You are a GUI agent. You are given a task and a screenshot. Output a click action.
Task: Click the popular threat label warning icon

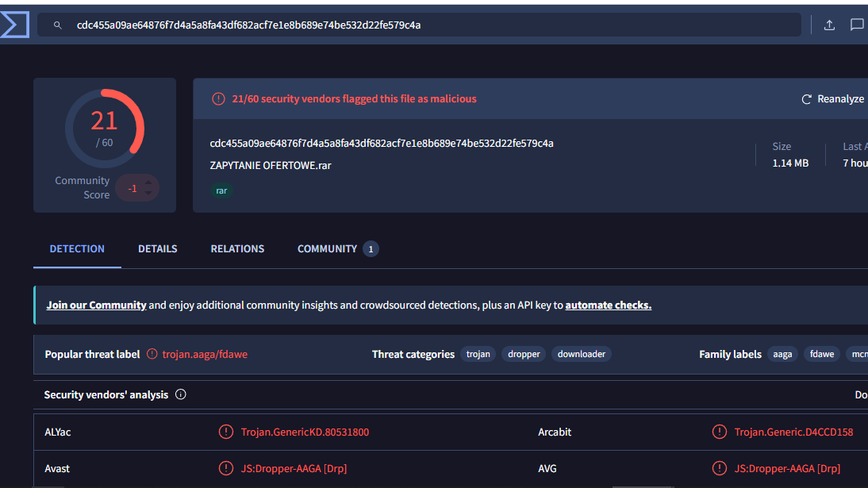pos(152,354)
